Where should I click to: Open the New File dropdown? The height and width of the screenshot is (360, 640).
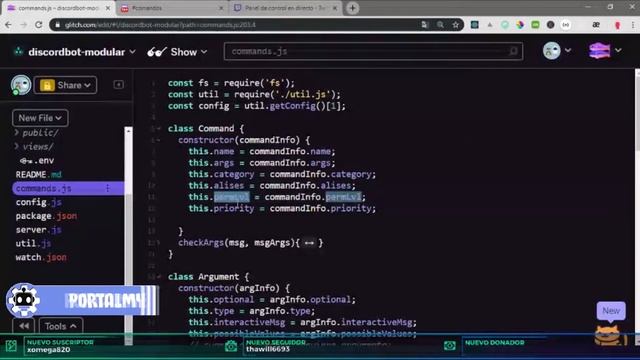pyautogui.click(x=40, y=118)
